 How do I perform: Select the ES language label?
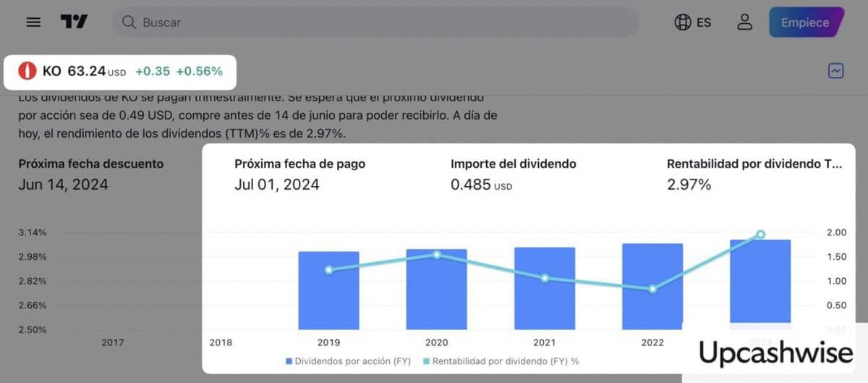pos(704,22)
